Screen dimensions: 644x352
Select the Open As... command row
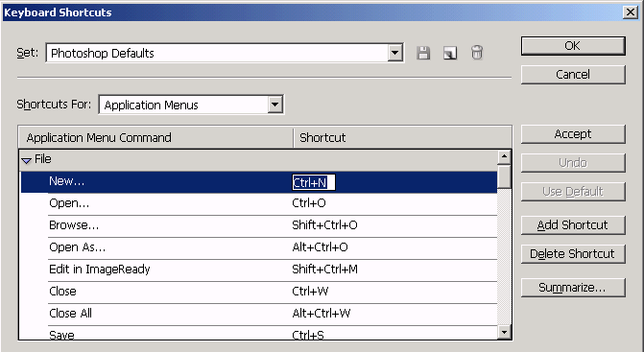259,247
